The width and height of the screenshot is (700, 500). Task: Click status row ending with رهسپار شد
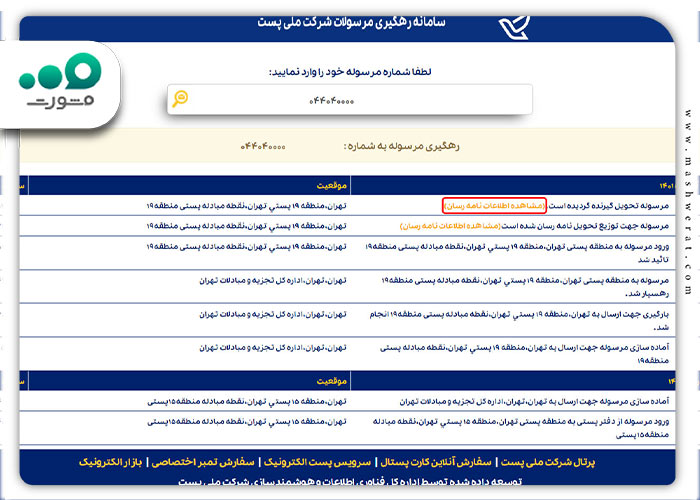(x=525, y=287)
